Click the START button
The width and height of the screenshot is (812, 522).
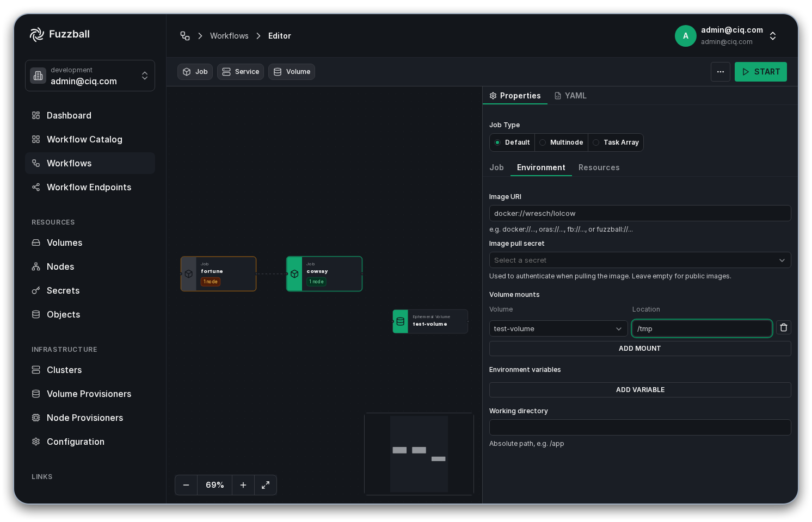click(761, 72)
